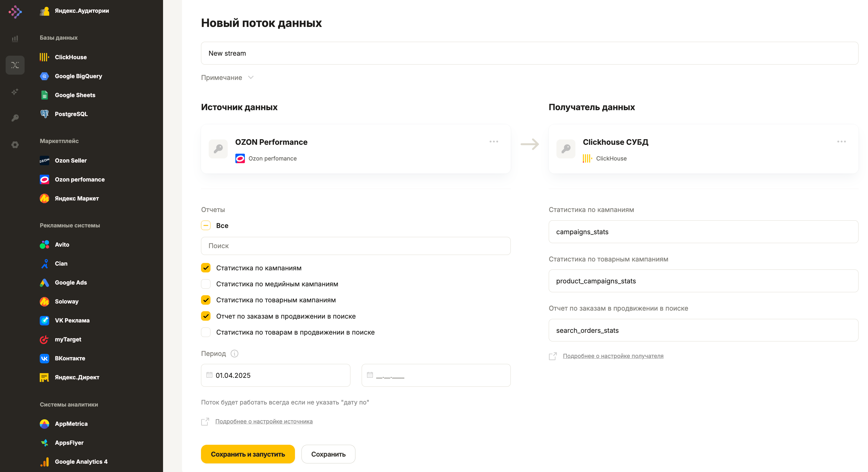
Task: Click the Period info icon
Action: click(x=234, y=354)
